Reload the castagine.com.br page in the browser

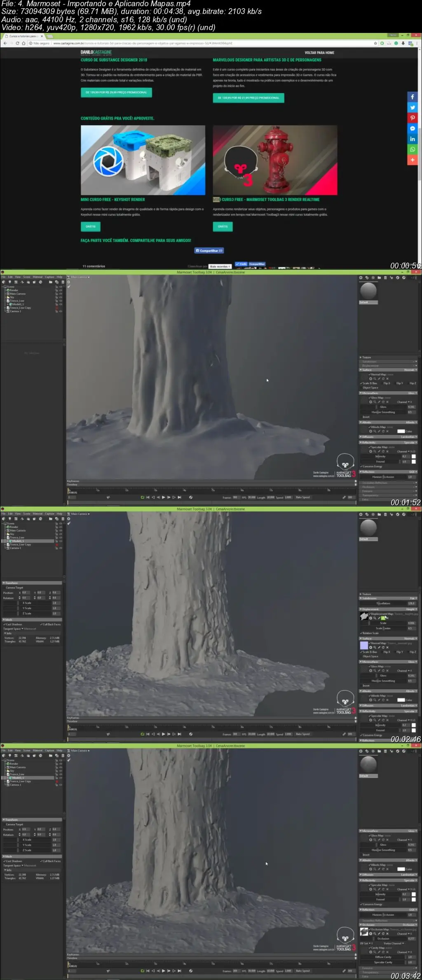(x=17, y=43)
